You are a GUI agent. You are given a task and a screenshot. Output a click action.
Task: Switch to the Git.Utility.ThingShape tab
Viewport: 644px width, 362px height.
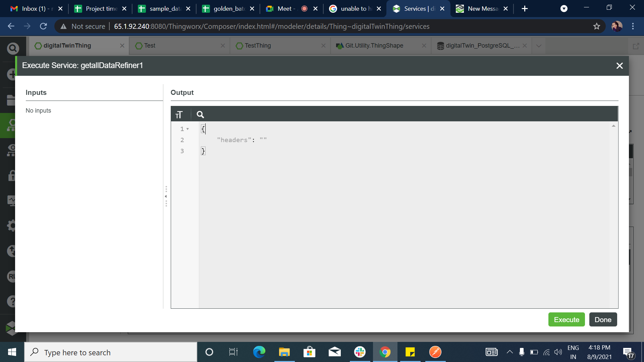[x=374, y=46]
